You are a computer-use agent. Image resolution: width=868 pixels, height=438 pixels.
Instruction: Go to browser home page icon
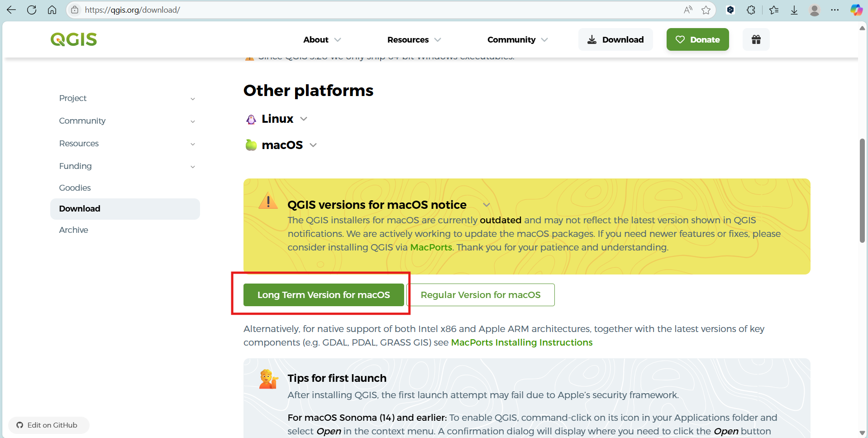click(x=52, y=10)
